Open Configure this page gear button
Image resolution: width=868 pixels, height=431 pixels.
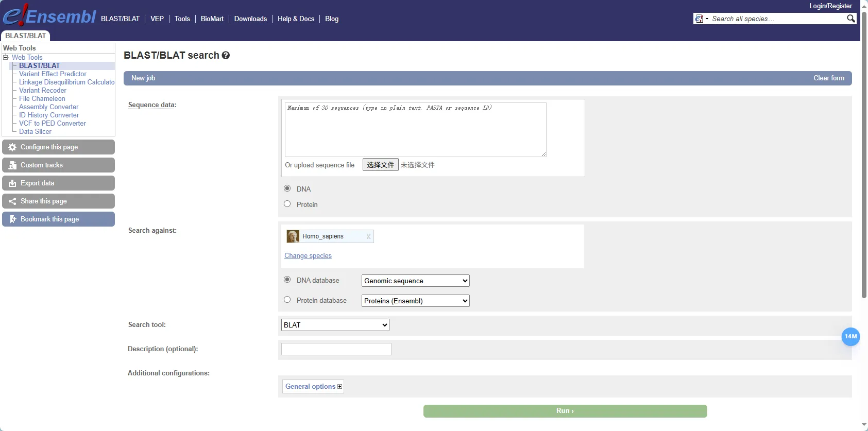tap(58, 147)
